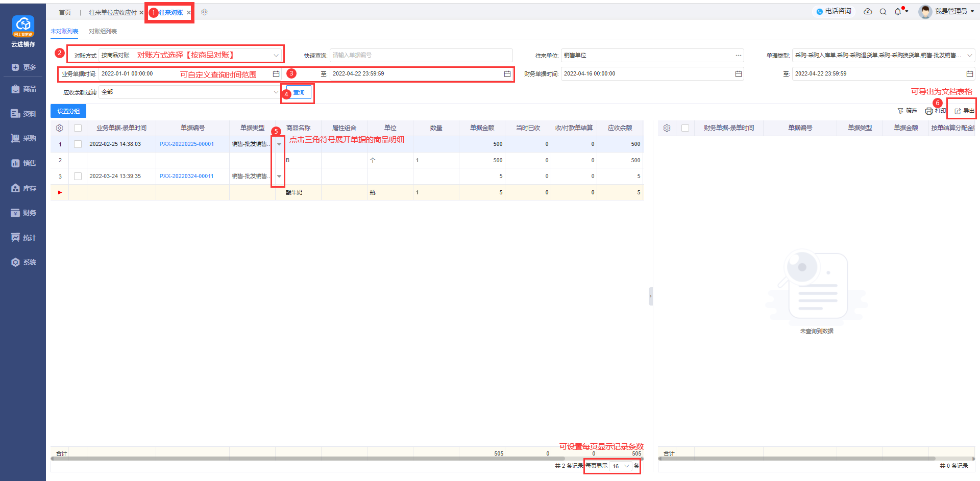The height and width of the screenshot is (481, 980).
Task: Switch to the 往来单位应收应付 tab
Action: (x=113, y=13)
